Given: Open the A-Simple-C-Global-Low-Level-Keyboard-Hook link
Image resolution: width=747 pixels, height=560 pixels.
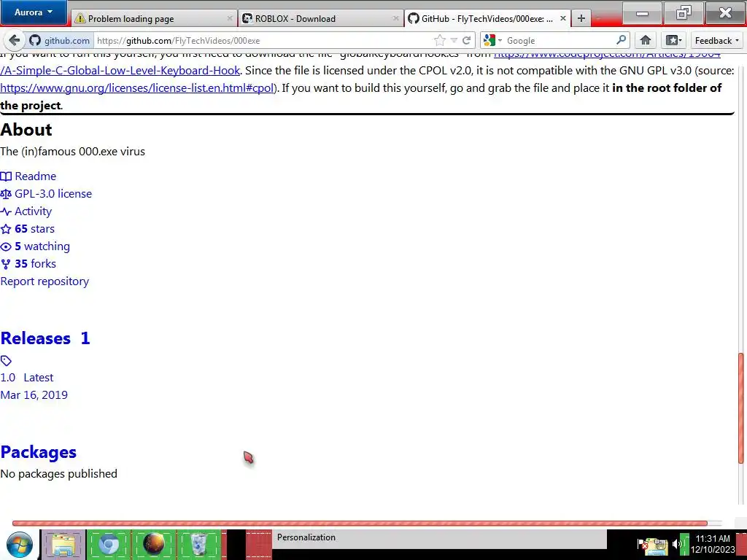Looking at the screenshot, I should [120, 71].
